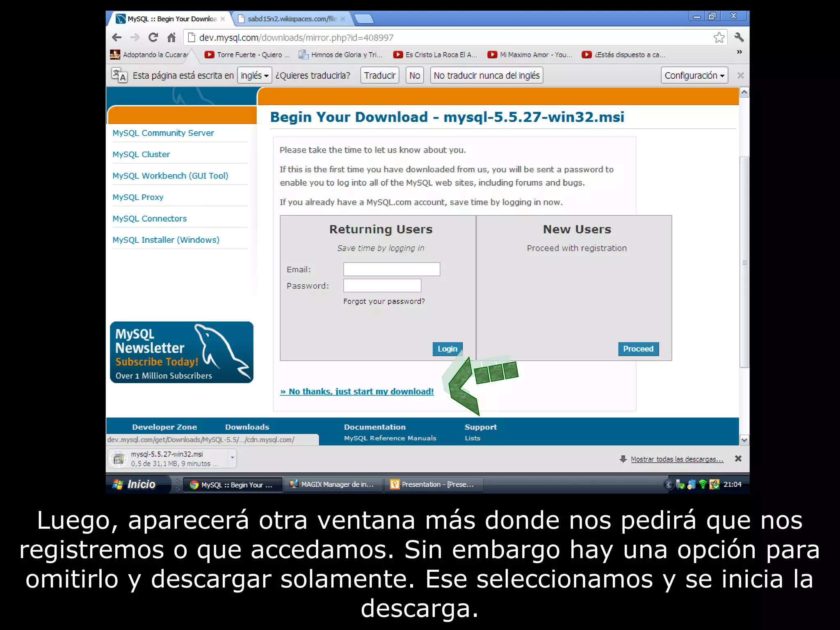840x630 pixels.
Task: Open the inglés language dropdown
Action: [254, 75]
